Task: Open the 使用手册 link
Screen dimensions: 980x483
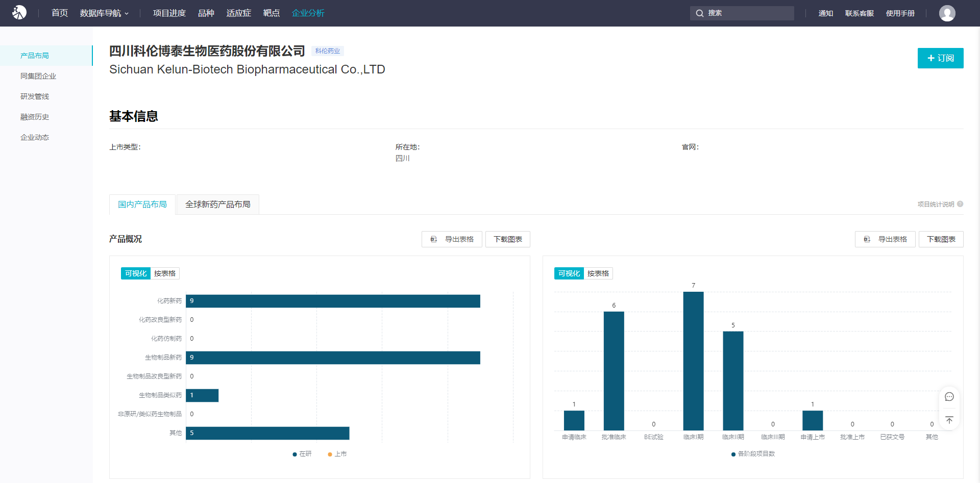Action: [900, 13]
